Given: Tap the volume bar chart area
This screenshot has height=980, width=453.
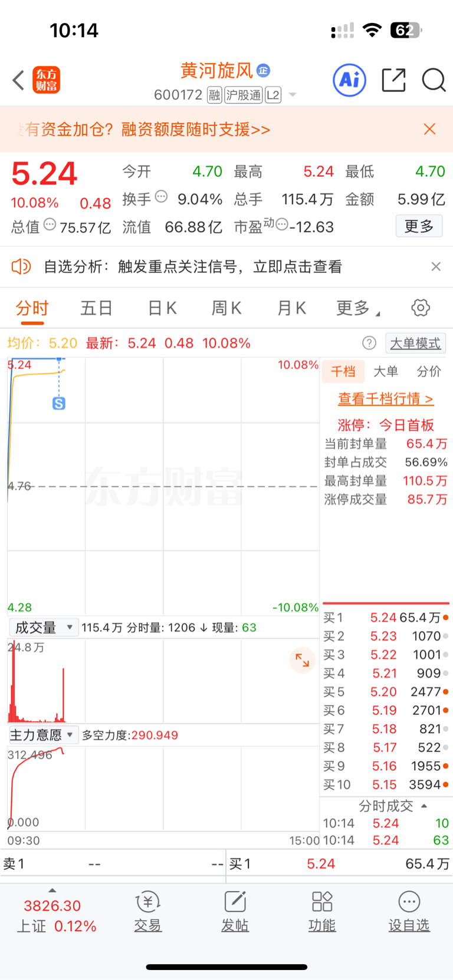Looking at the screenshot, I should (x=163, y=681).
